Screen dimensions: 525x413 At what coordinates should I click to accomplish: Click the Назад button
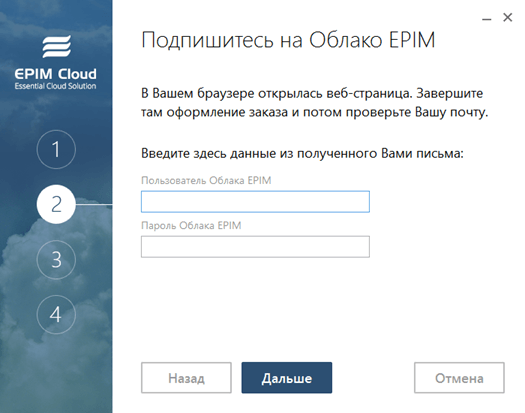pyautogui.click(x=186, y=377)
